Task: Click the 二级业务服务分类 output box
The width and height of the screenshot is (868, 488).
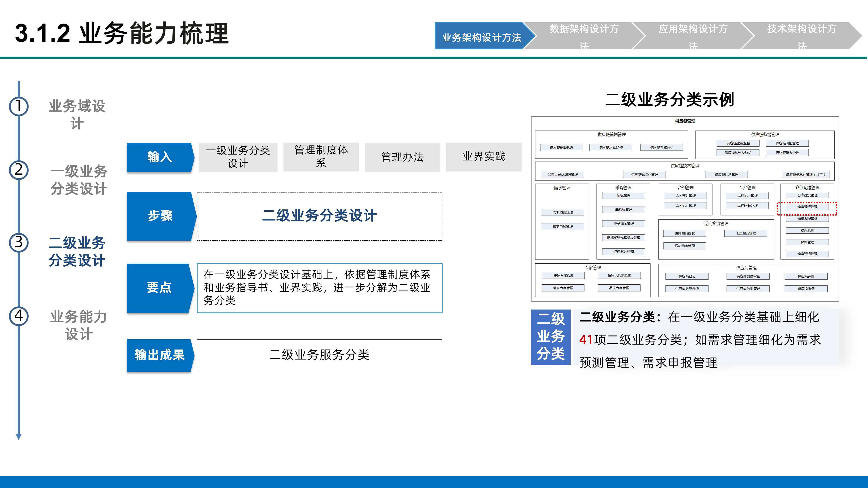Action: point(319,355)
